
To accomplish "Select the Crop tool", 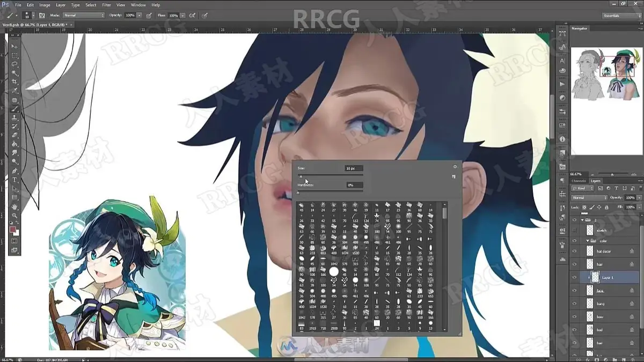I will [x=14, y=82].
